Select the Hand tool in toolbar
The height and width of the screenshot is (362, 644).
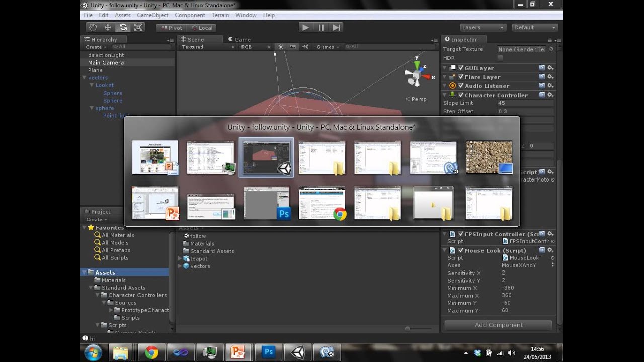pyautogui.click(x=93, y=27)
